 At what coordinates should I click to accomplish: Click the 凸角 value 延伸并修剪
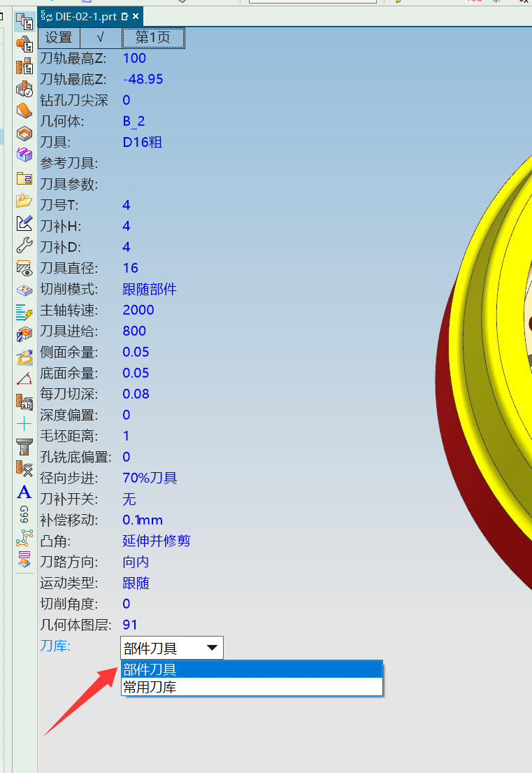tap(157, 541)
